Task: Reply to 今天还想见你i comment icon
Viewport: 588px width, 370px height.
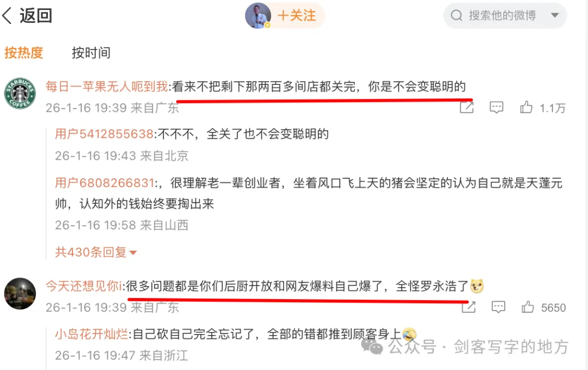Action: [498, 307]
